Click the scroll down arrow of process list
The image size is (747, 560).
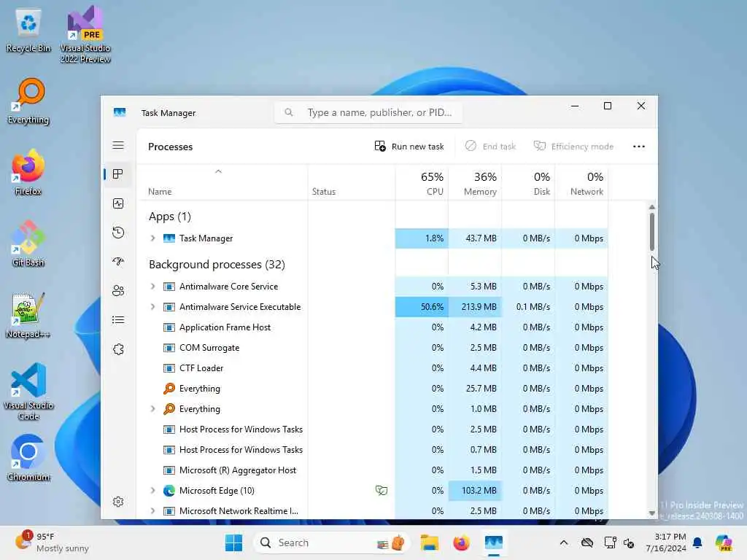pos(651,513)
